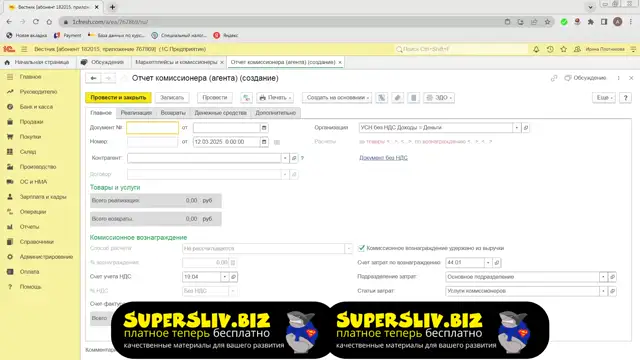This screenshot has width=640, height=360.
Task: Toggle Комиссионное вознаграждение удержано из выручки checkbox
Action: pos(361,248)
